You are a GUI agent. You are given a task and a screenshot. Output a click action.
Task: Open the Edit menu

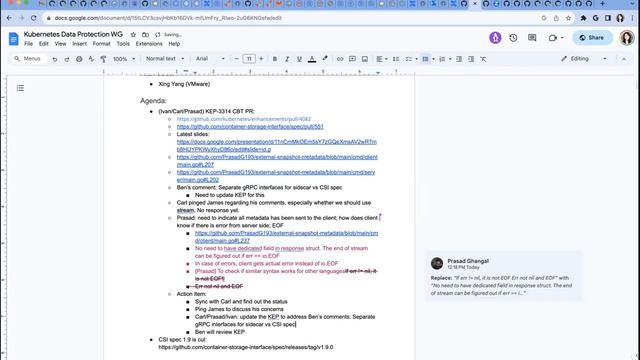[x=44, y=44]
